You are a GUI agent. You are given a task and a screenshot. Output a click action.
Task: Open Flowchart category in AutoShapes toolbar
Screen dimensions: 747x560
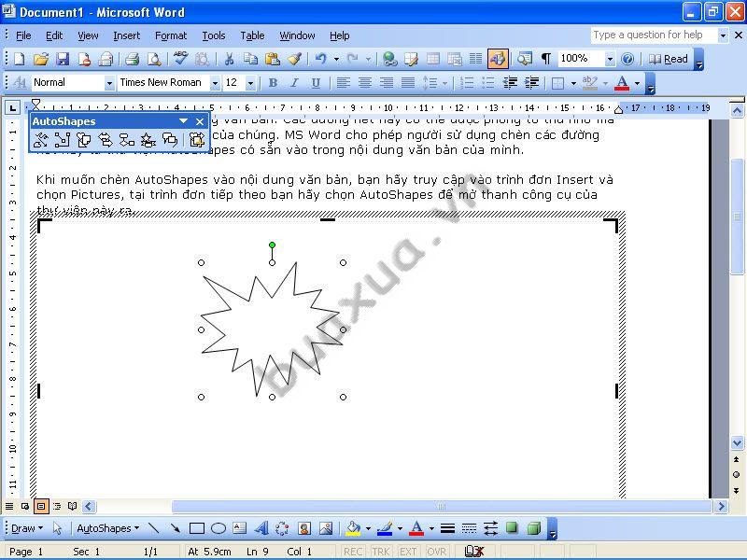127,139
